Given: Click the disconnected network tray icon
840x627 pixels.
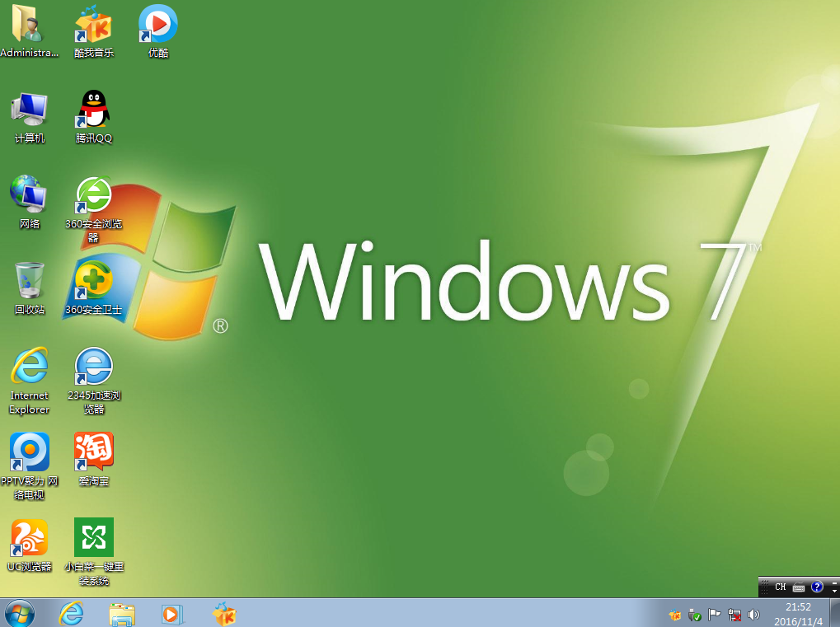Looking at the screenshot, I should pos(734,615).
